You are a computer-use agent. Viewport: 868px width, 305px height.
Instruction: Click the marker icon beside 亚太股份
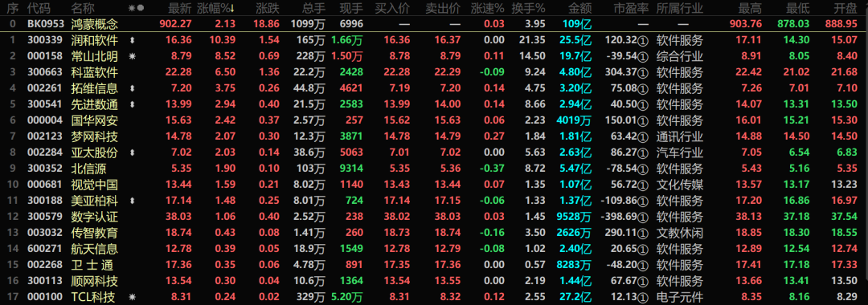click(x=132, y=152)
